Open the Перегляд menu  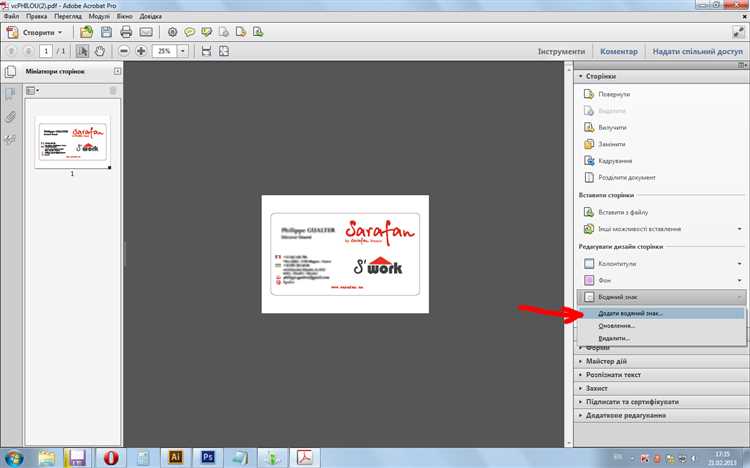click(x=67, y=16)
